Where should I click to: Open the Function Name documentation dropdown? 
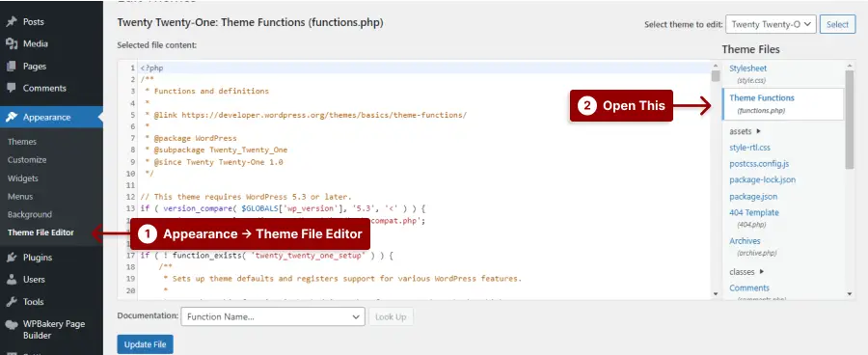[x=273, y=316]
